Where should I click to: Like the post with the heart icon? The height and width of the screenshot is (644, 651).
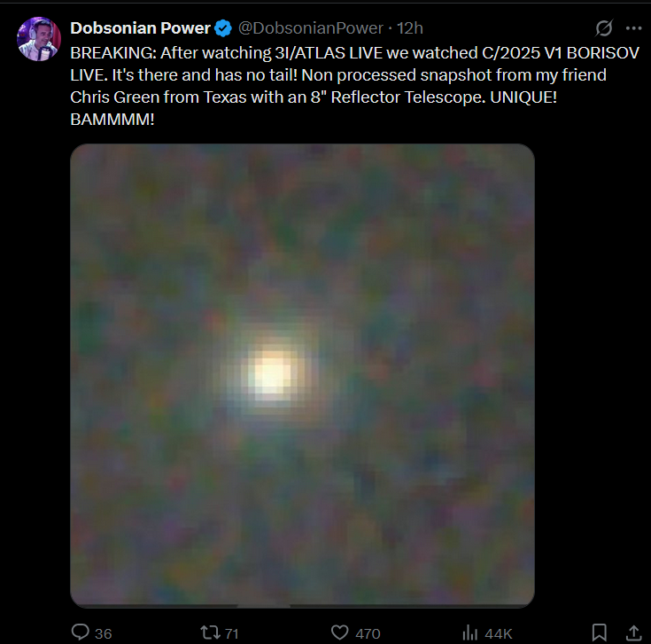pos(339,632)
